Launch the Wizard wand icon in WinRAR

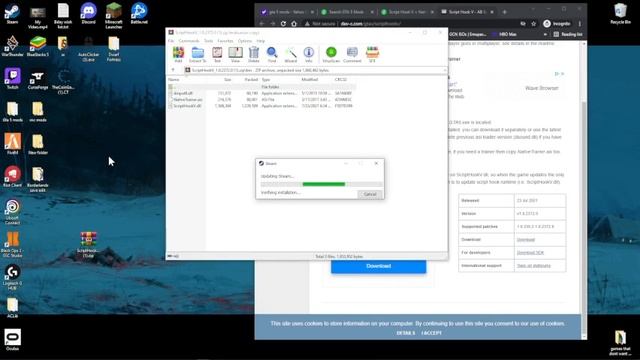291,54
